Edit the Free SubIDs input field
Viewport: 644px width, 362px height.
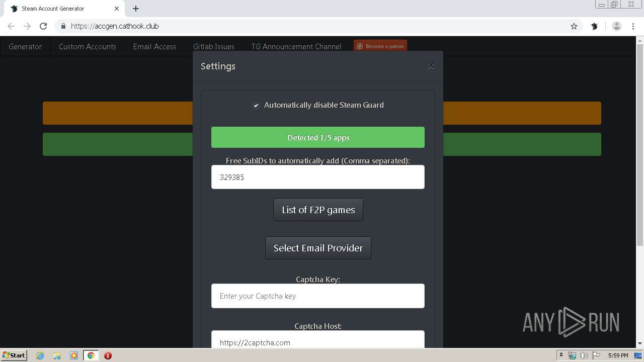click(318, 177)
